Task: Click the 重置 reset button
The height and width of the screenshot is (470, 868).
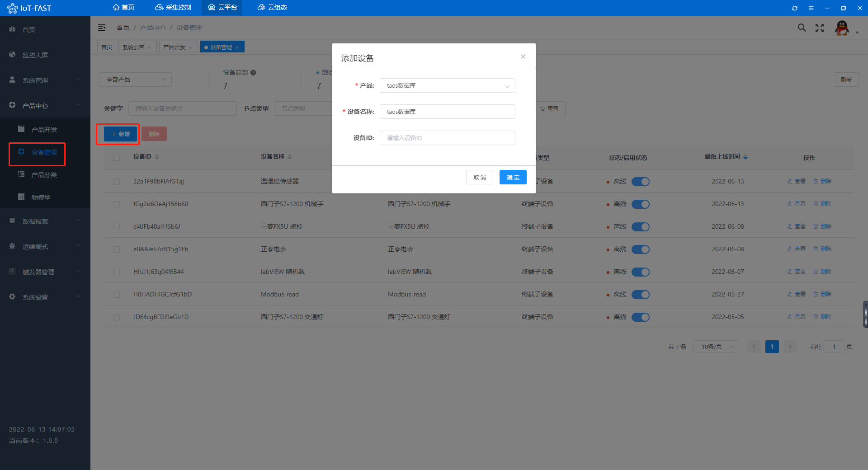Action: coord(549,108)
